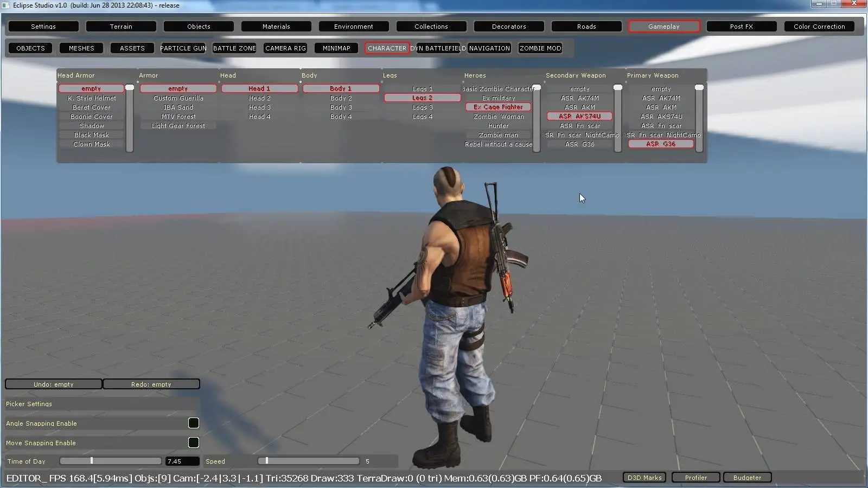Select Head 3 in Head list

[260, 107]
